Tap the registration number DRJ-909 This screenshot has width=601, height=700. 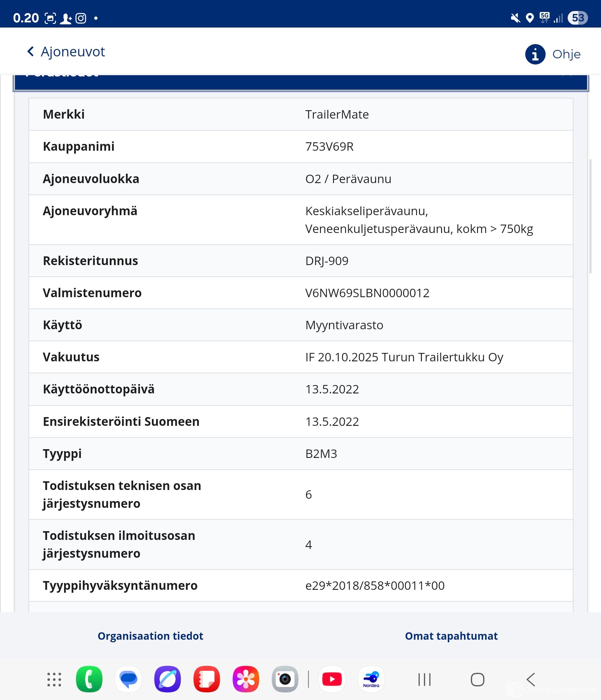326,261
